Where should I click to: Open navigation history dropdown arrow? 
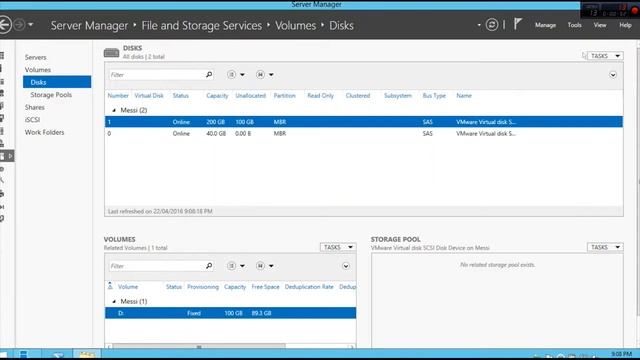(x=31, y=25)
